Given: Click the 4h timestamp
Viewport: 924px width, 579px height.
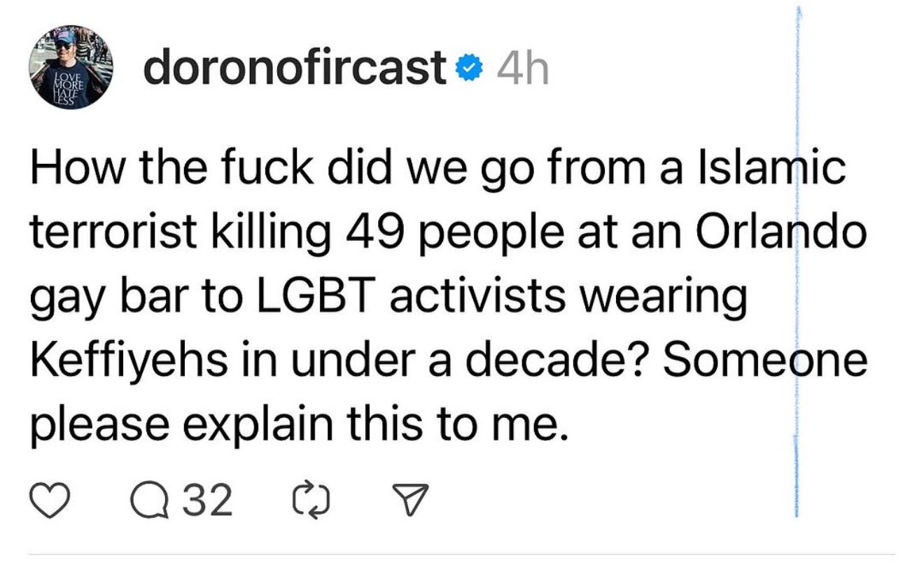Looking at the screenshot, I should [521, 69].
